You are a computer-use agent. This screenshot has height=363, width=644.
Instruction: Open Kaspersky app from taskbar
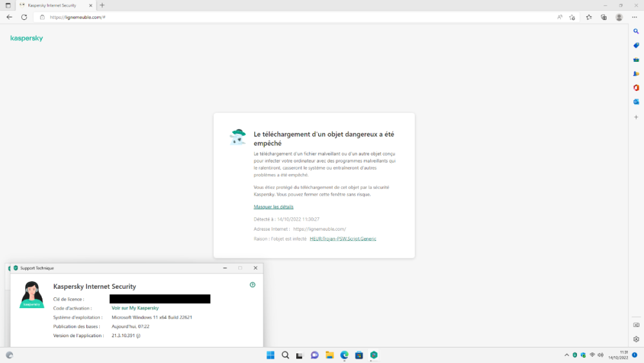coord(374,355)
